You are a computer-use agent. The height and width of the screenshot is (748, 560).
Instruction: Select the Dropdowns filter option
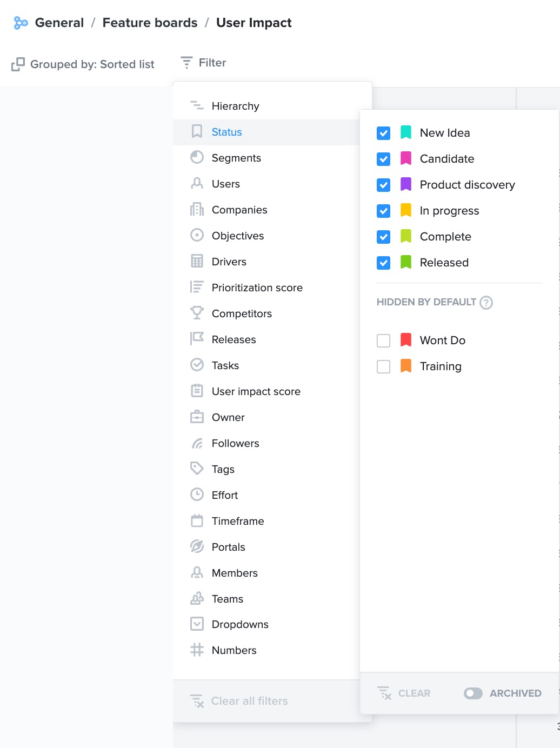point(266,624)
